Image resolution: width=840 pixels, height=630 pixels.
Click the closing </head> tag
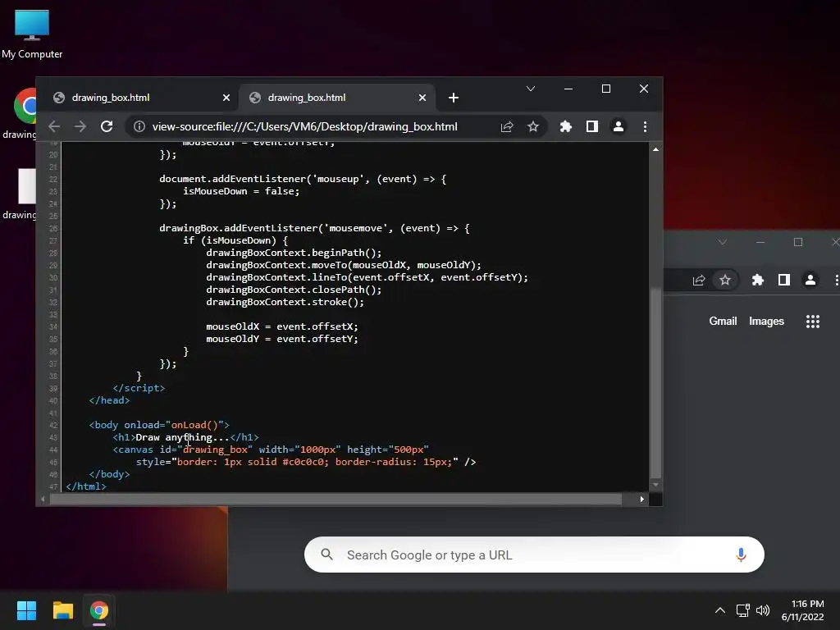(x=109, y=400)
